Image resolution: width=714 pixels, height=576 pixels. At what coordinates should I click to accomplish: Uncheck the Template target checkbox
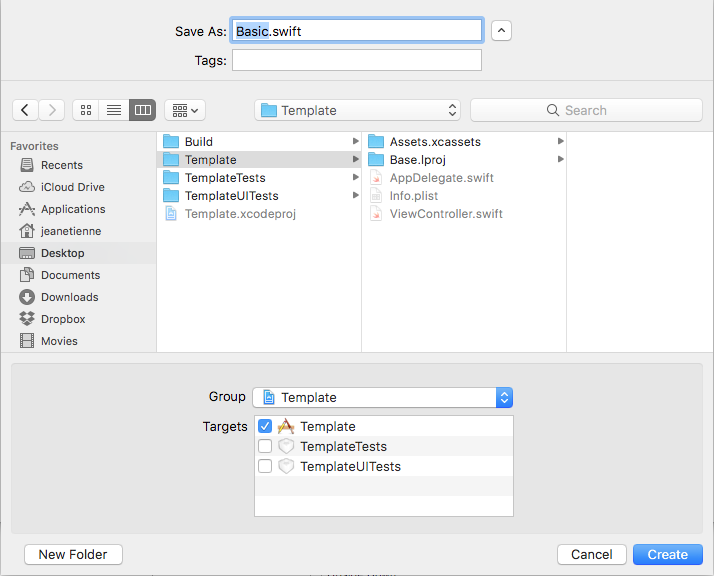265,426
